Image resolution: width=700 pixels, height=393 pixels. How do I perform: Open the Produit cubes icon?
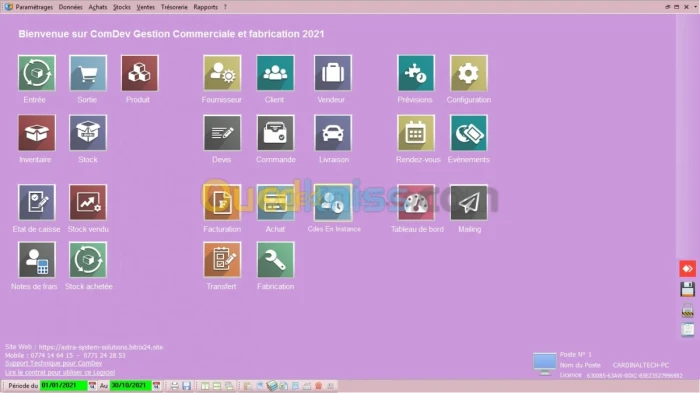[140, 73]
